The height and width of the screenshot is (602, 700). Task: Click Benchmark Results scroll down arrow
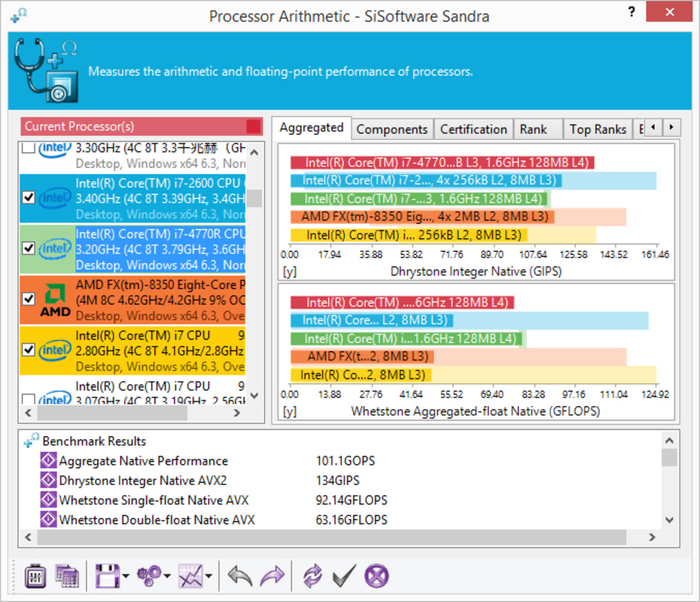tap(669, 520)
